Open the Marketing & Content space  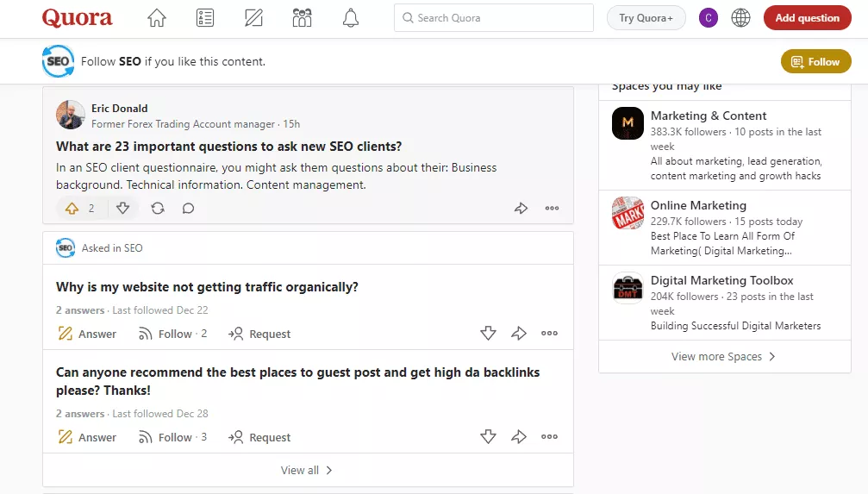click(x=708, y=116)
